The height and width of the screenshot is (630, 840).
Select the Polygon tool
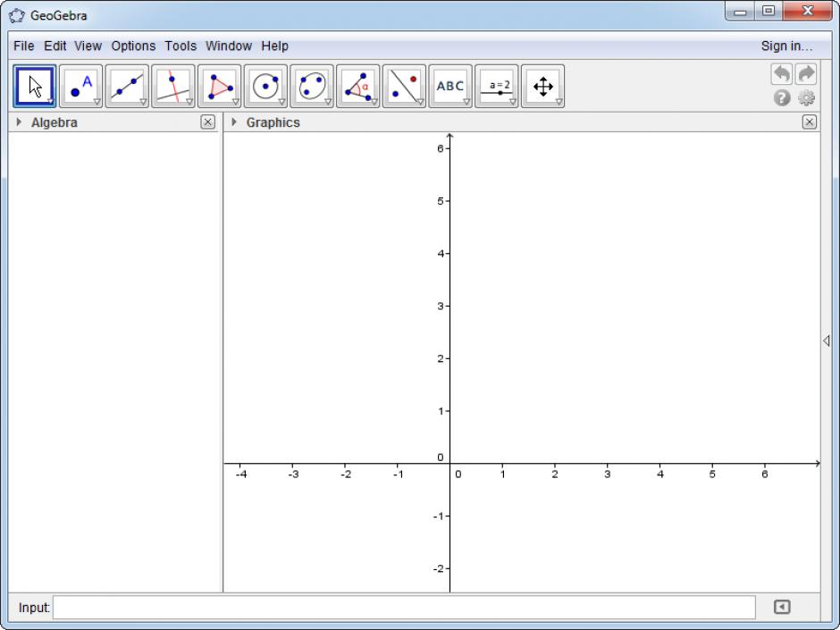coord(219,86)
